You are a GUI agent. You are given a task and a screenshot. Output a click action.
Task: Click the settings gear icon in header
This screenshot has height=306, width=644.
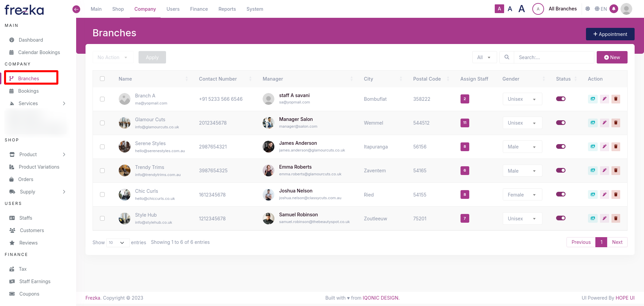tap(588, 9)
